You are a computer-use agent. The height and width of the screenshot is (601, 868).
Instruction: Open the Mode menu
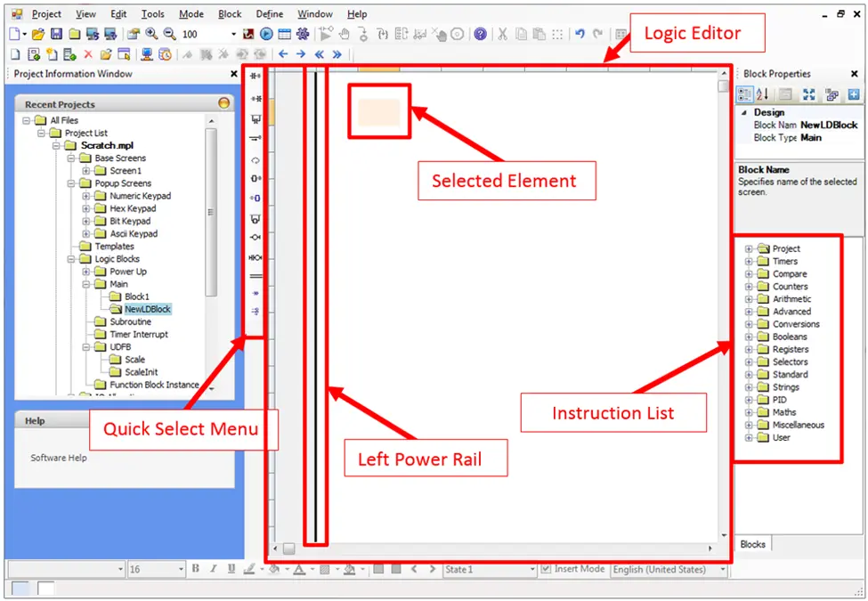(x=191, y=14)
